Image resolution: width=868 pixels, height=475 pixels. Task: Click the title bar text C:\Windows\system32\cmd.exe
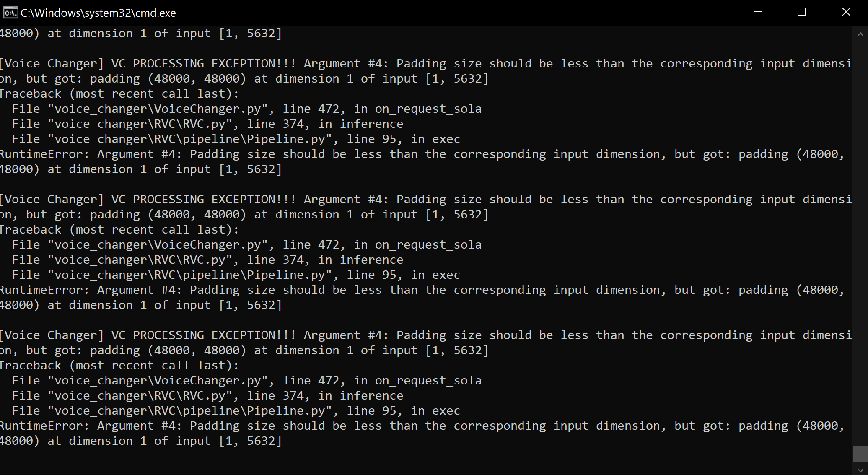tap(98, 12)
